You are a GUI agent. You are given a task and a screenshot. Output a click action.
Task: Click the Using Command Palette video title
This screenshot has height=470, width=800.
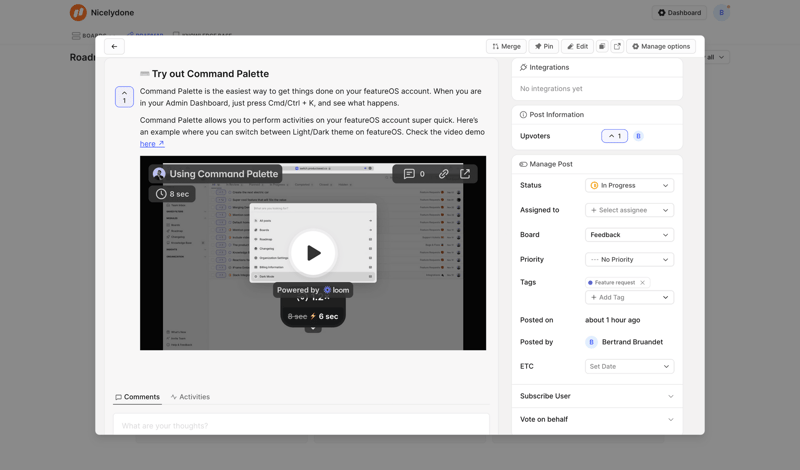[223, 174]
